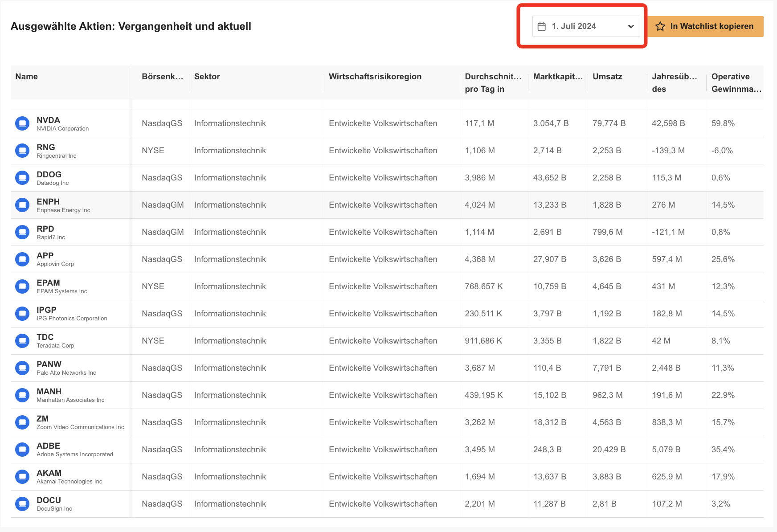777x532 pixels.
Task: Open the NVDA ticker link
Action: click(x=48, y=120)
